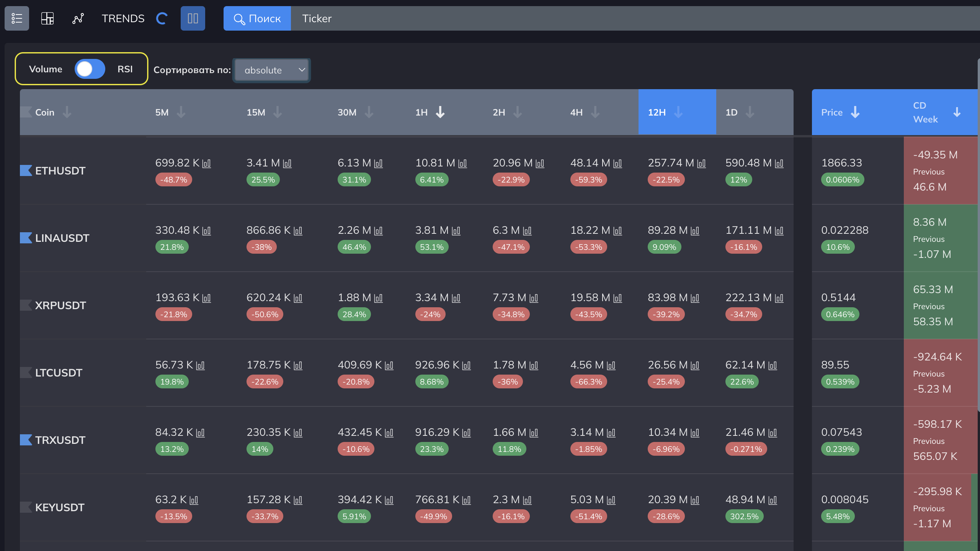This screenshot has width=980, height=551.
Task: Open chart icon beside ETHUSDT 257.74 M
Action: pyautogui.click(x=701, y=164)
